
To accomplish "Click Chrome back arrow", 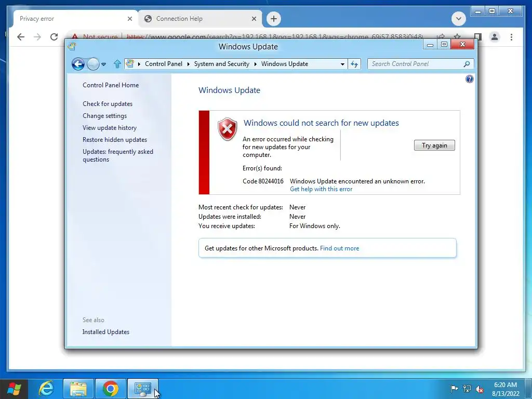I will (x=21, y=37).
